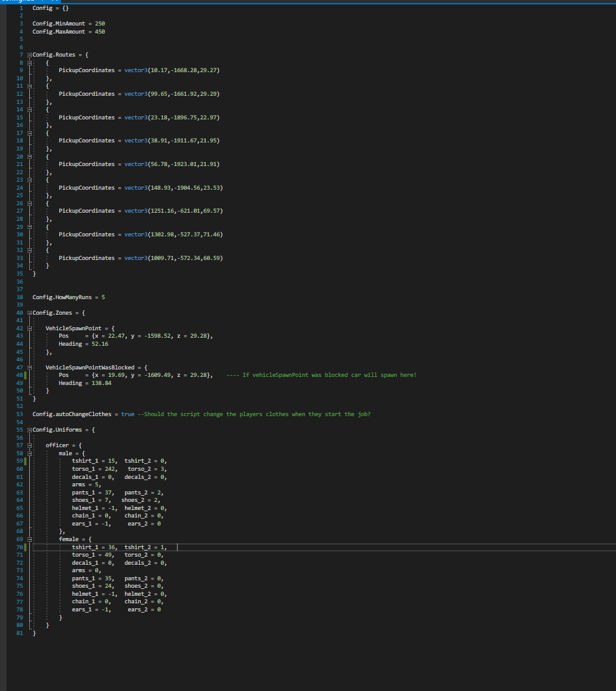Click the text "Config.HowManyRuns"
This screenshot has width=616, height=691.
(x=62, y=297)
